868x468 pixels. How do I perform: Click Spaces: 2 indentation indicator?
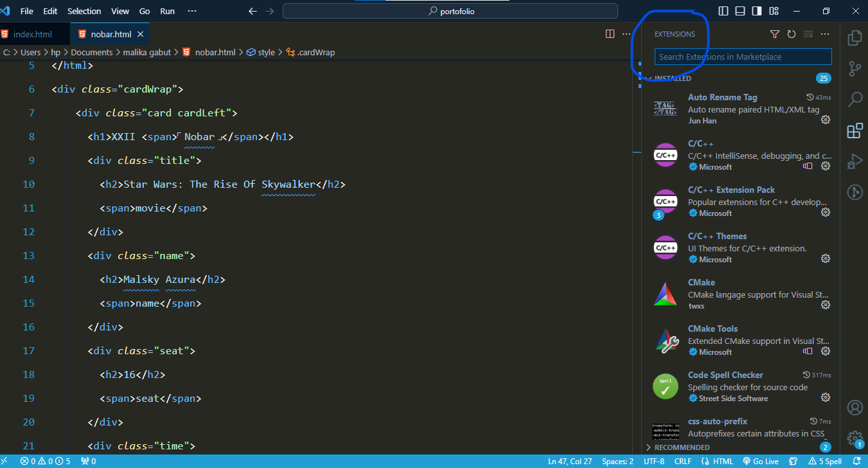click(x=617, y=461)
